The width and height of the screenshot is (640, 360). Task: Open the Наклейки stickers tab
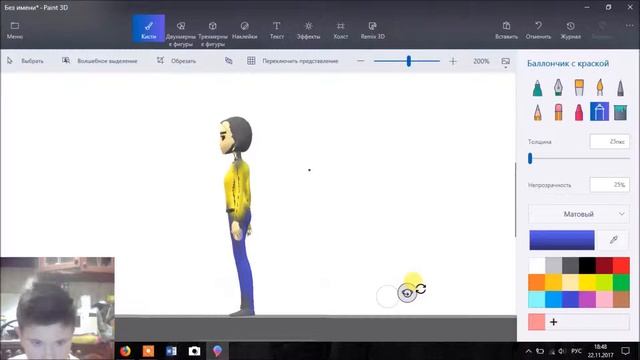[244, 30]
